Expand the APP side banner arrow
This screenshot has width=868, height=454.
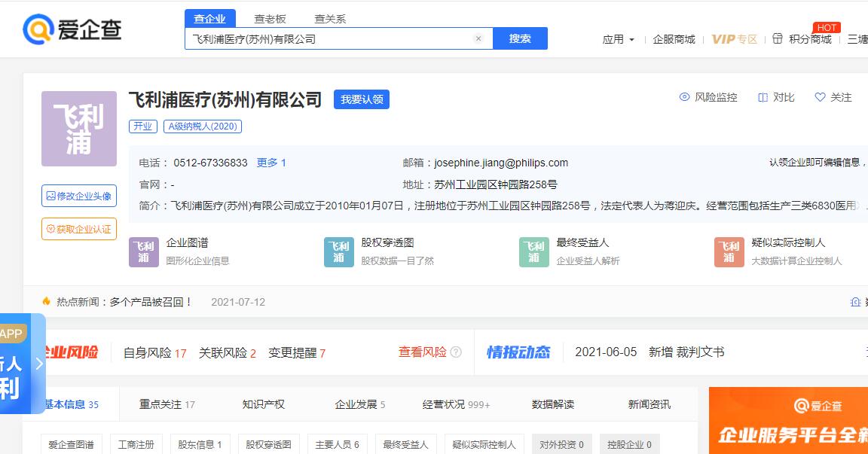click(38, 364)
